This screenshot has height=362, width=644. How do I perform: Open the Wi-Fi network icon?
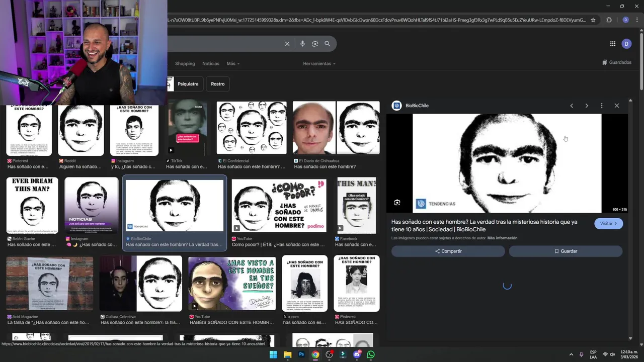(605, 354)
